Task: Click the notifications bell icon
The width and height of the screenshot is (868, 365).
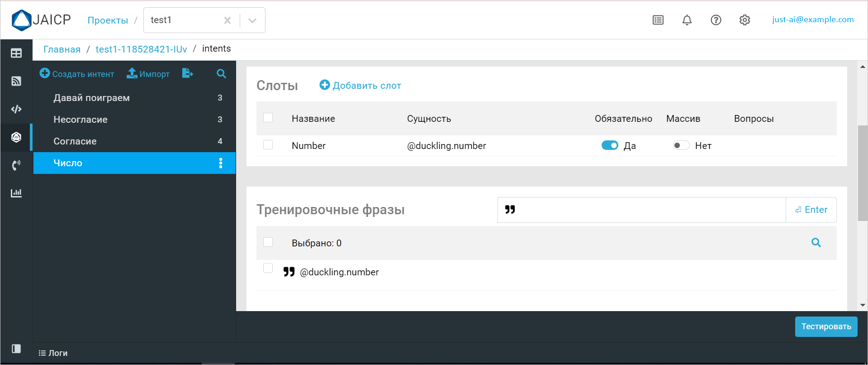Action: [x=687, y=20]
